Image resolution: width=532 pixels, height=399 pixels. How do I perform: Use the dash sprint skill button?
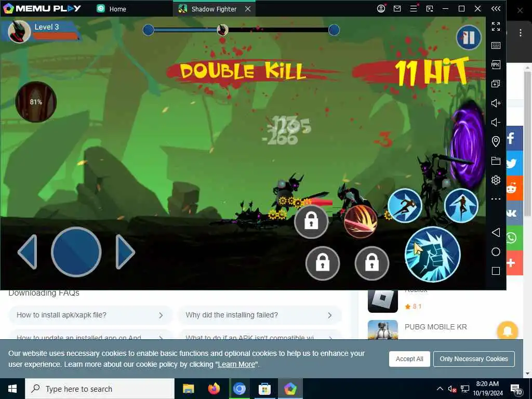tap(405, 205)
